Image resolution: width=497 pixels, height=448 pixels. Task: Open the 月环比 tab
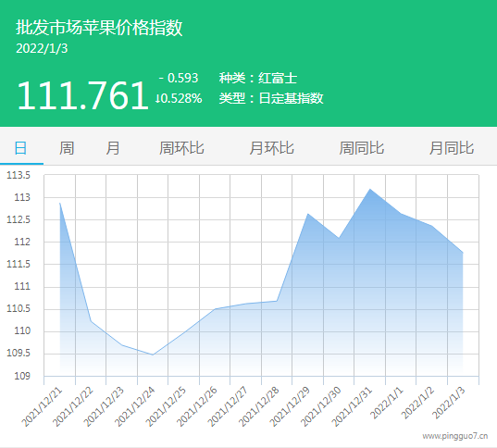(272, 148)
